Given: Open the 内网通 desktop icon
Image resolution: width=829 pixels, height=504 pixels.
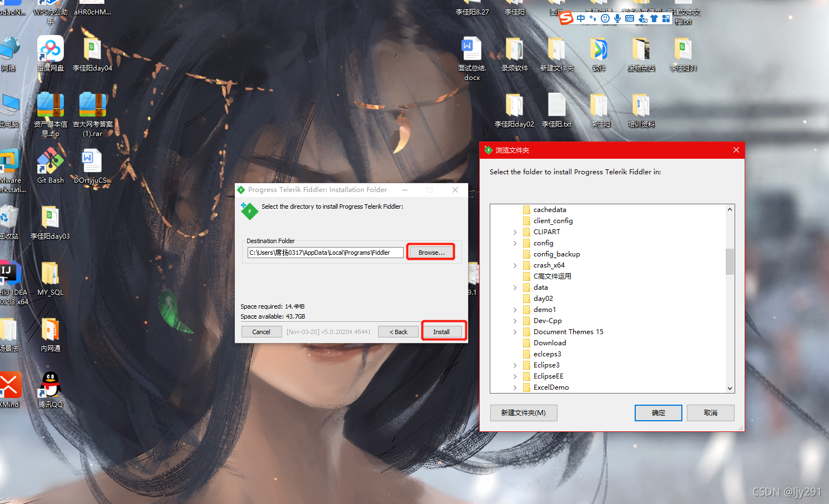Looking at the screenshot, I should coord(51,334).
